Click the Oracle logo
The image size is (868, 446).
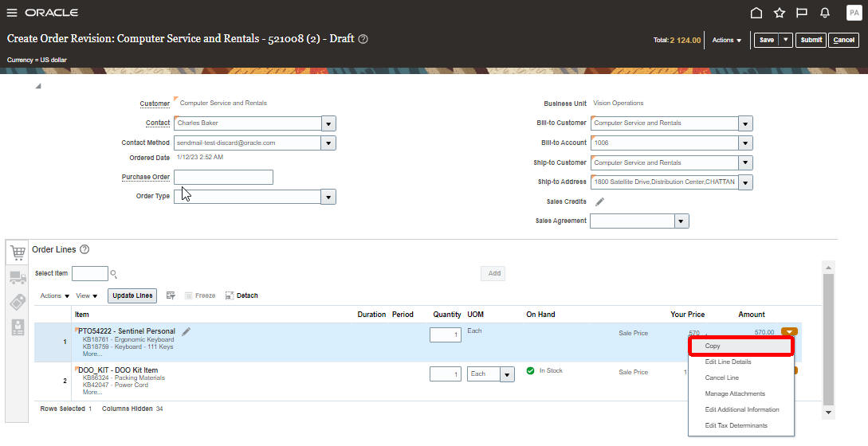52,13
